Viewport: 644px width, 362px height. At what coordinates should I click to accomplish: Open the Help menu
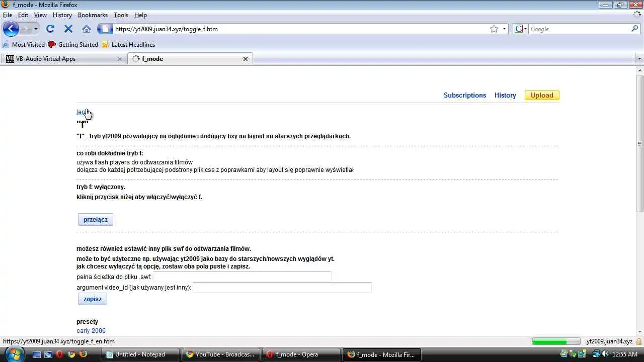click(x=140, y=15)
